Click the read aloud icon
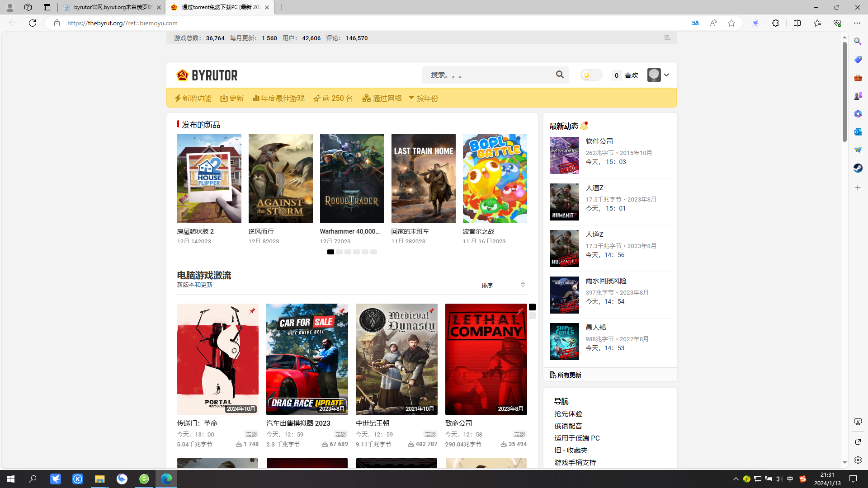The image size is (868, 488). pyautogui.click(x=713, y=23)
